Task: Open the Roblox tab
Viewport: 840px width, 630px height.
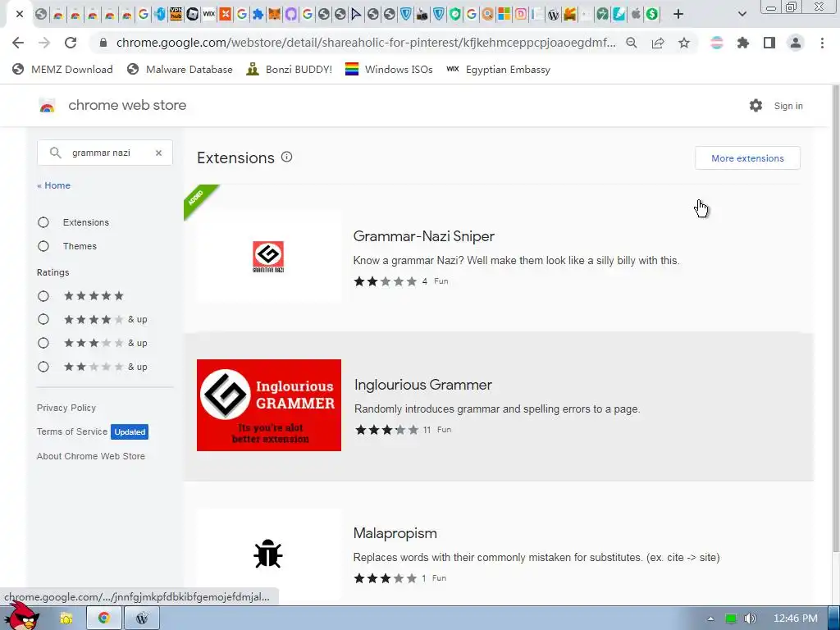Action: tap(192, 14)
